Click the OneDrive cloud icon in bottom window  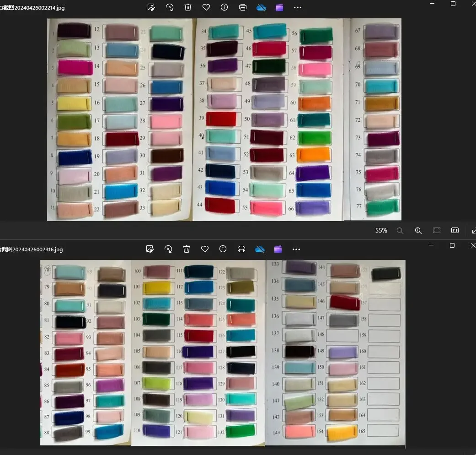point(260,249)
